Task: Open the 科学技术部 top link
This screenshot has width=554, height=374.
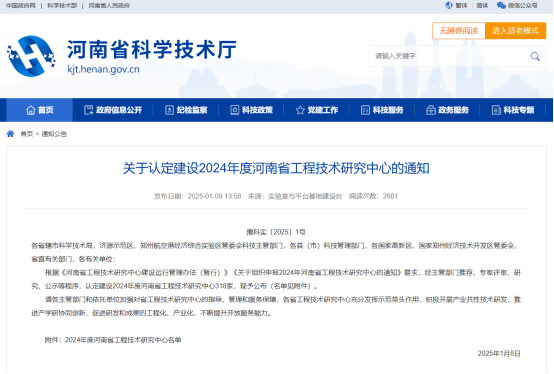Action: click(x=62, y=6)
